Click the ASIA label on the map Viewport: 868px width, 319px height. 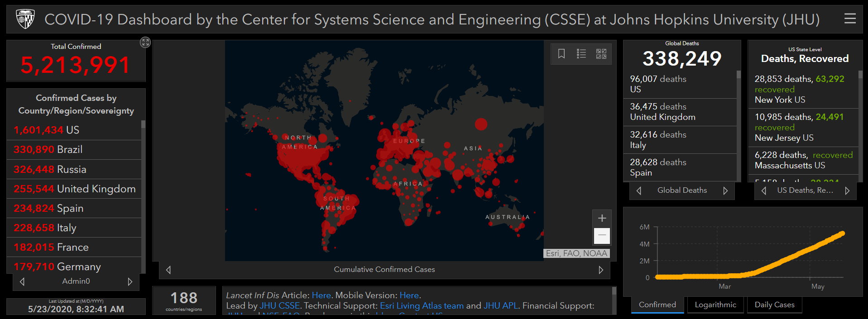click(473, 148)
